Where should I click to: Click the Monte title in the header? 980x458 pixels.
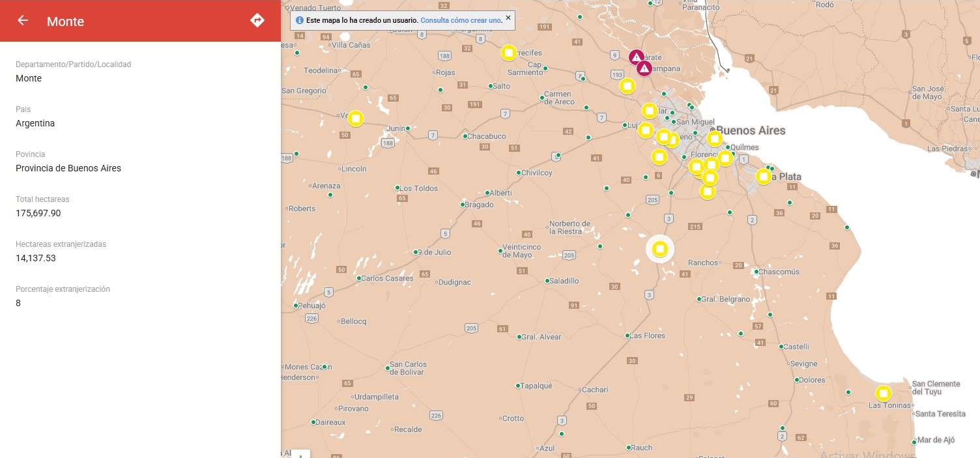tap(65, 21)
